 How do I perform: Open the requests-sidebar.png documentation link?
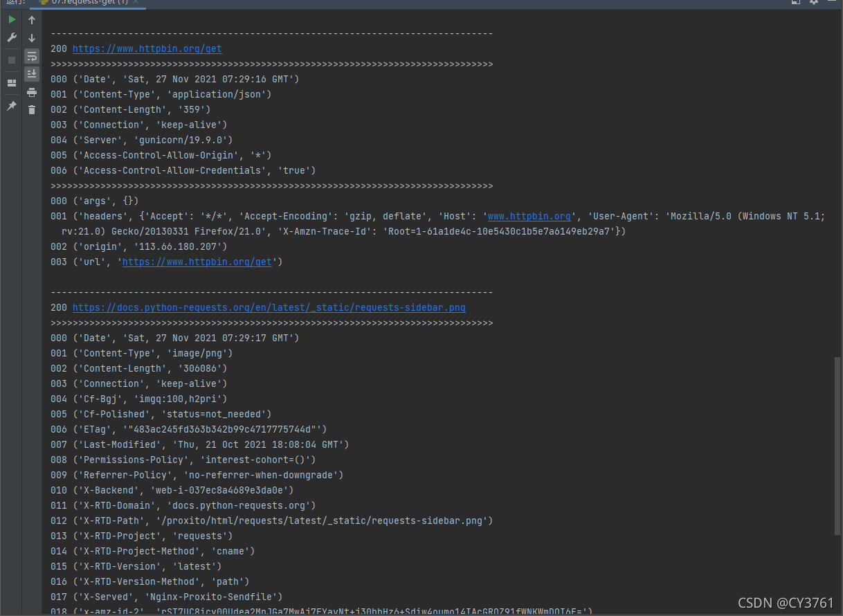coord(269,308)
